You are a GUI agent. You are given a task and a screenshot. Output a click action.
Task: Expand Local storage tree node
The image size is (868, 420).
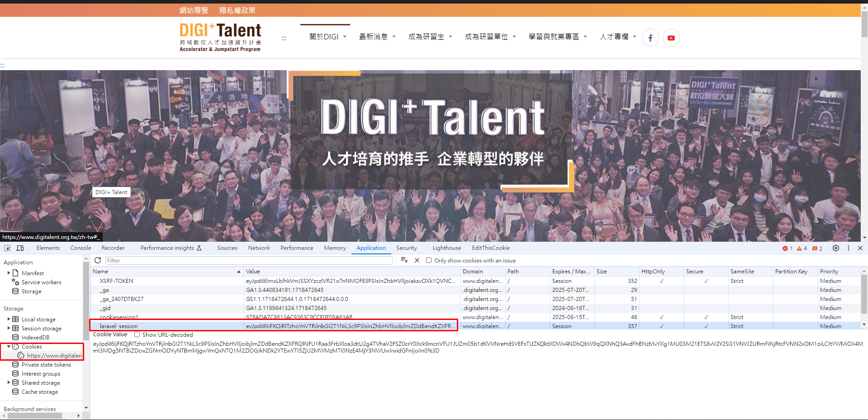tap(9, 319)
